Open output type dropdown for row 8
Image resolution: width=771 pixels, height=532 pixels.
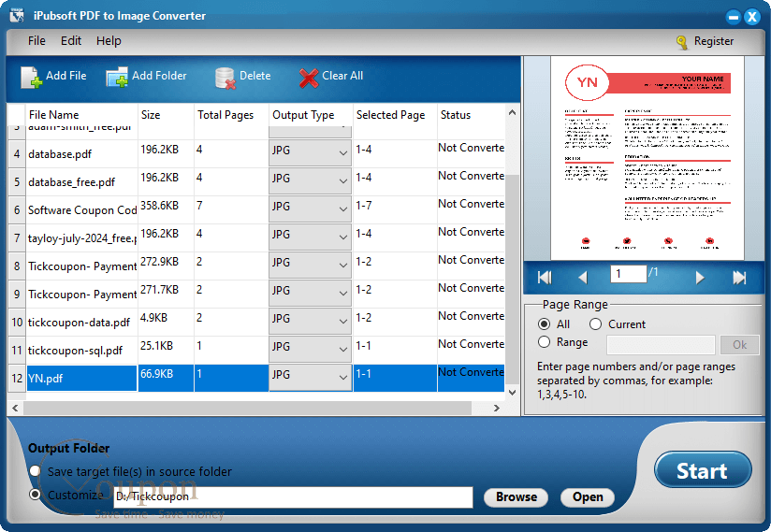click(x=311, y=266)
